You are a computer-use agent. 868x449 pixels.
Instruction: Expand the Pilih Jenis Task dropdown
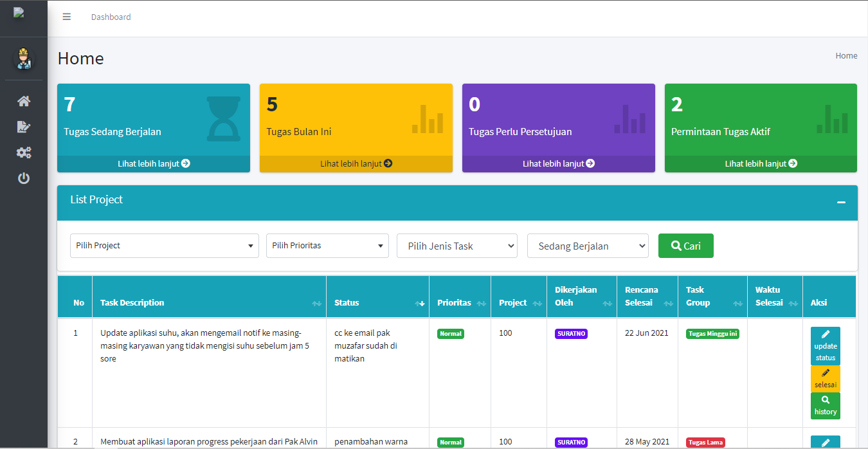(457, 246)
